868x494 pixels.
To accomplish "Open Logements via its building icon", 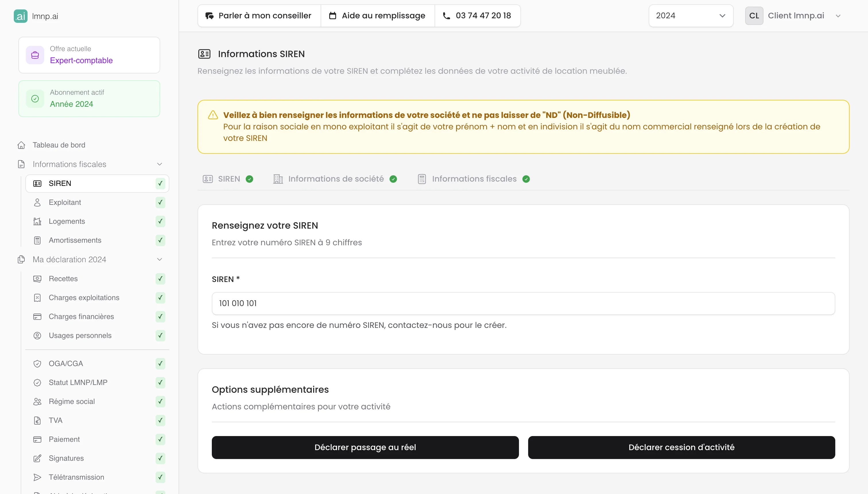I will pyautogui.click(x=37, y=221).
